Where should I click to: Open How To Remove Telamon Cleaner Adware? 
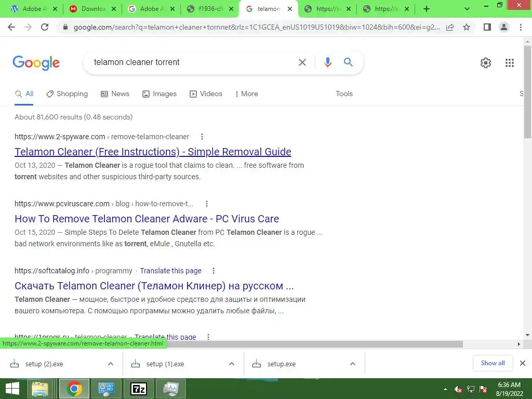tap(147, 219)
